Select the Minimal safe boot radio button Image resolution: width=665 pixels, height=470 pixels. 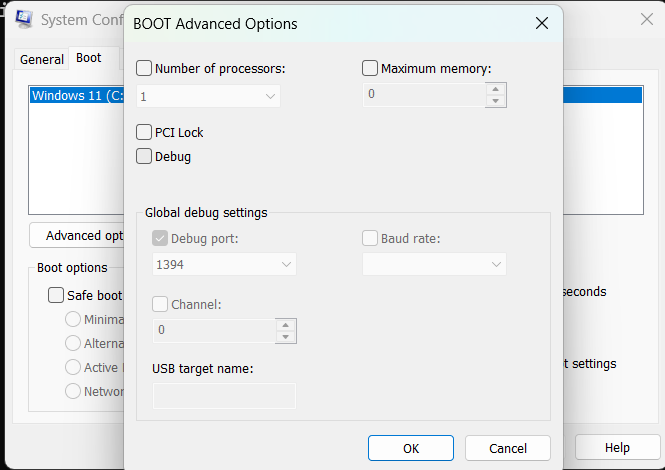pyautogui.click(x=73, y=319)
